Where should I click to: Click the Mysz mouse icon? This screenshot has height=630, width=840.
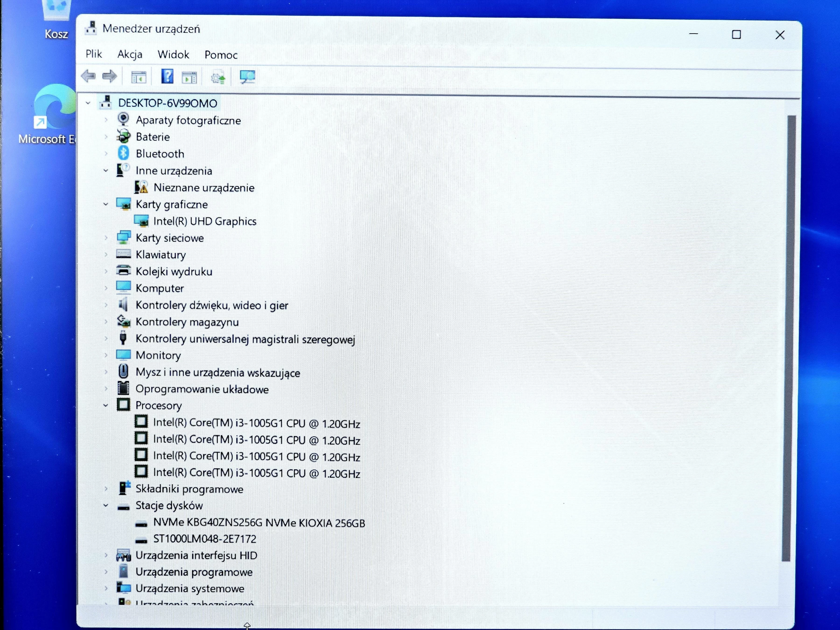123,371
